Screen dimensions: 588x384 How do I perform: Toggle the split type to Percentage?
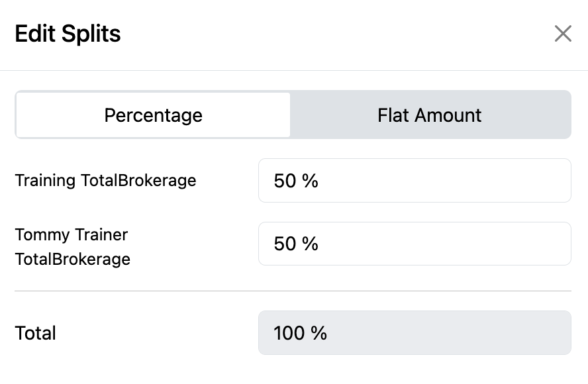coord(153,115)
